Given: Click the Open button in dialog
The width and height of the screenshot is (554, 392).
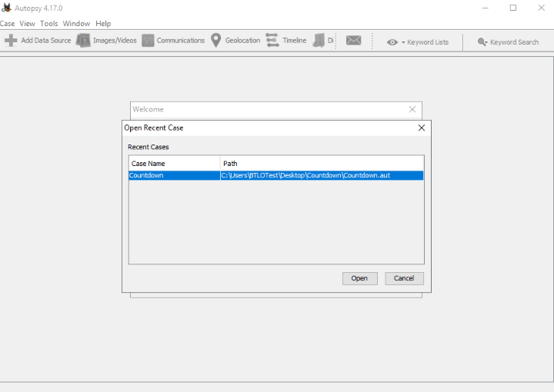Looking at the screenshot, I should [x=359, y=278].
